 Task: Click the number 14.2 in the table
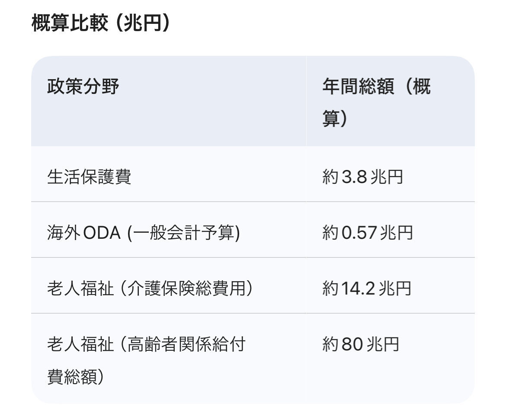[358, 289]
